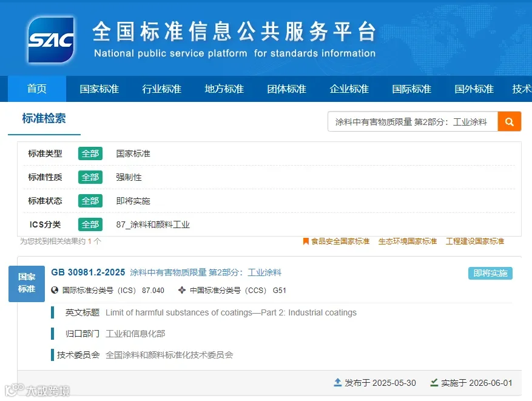Open 生态环境国家标准 link

(408, 241)
